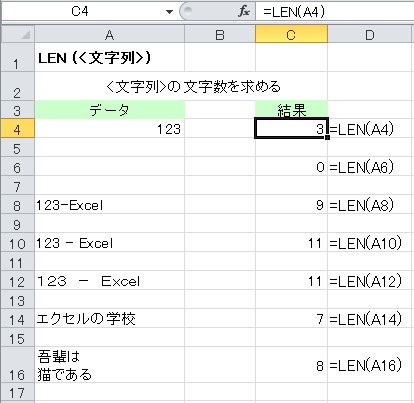
Task: Select column A header
Action: (109, 35)
